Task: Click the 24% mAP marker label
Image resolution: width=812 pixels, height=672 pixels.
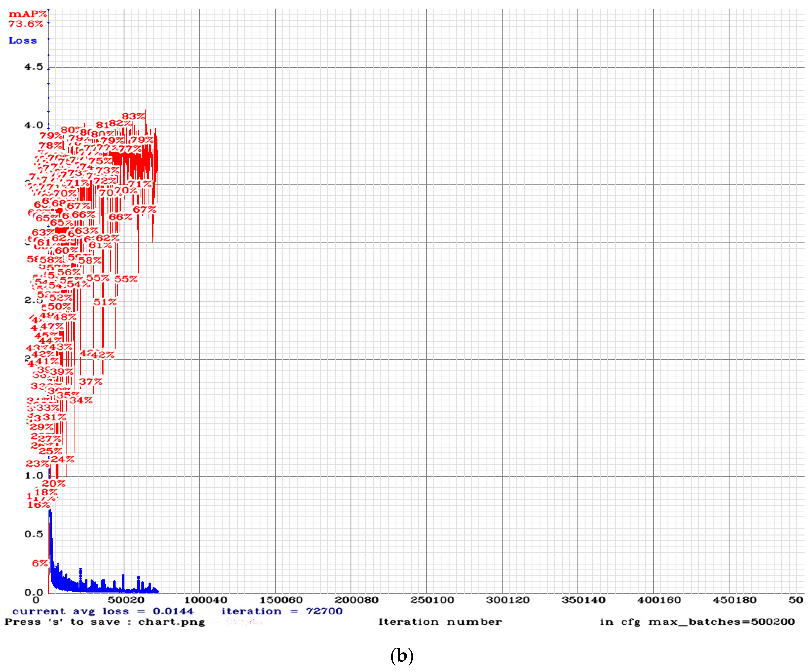Action: pyautogui.click(x=62, y=459)
